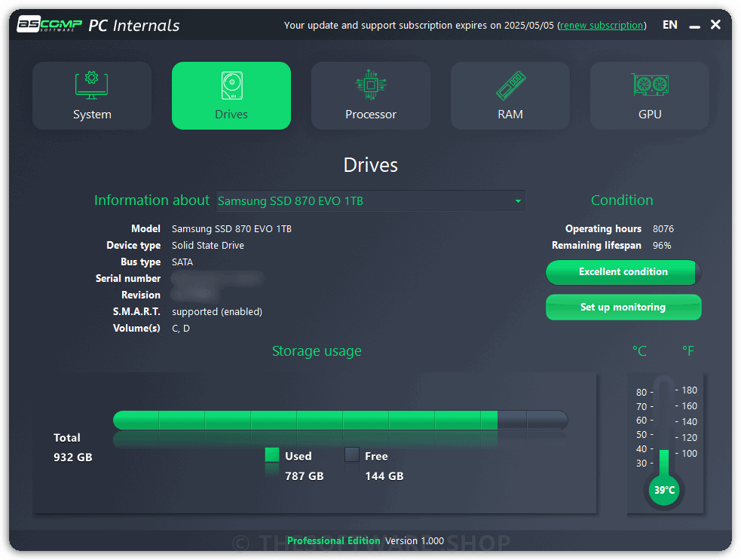Click the green Used legend swatch
This screenshot has width=741, height=560.
tap(272, 454)
